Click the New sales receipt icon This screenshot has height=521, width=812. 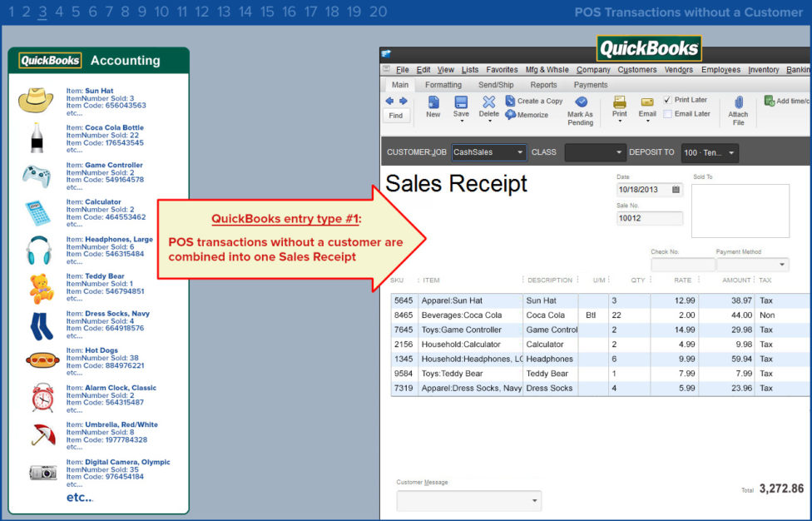pyautogui.click(x=433, y=102)
